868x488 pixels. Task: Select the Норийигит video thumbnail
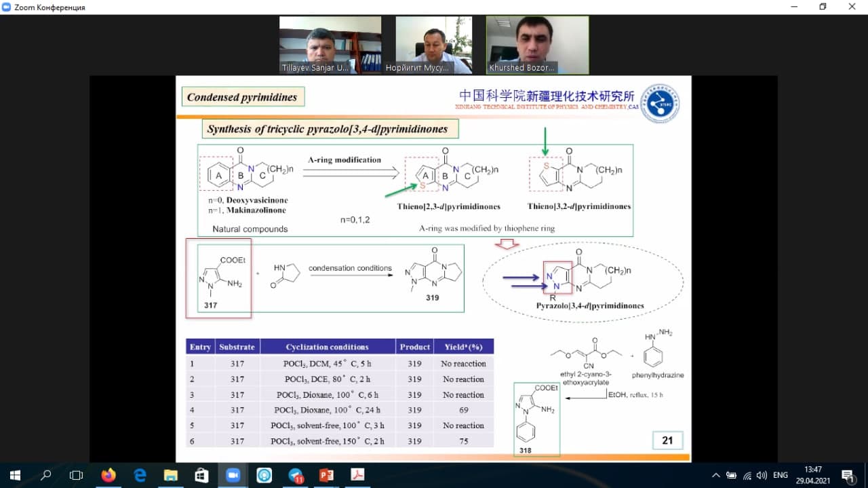[x=434, y=45]
